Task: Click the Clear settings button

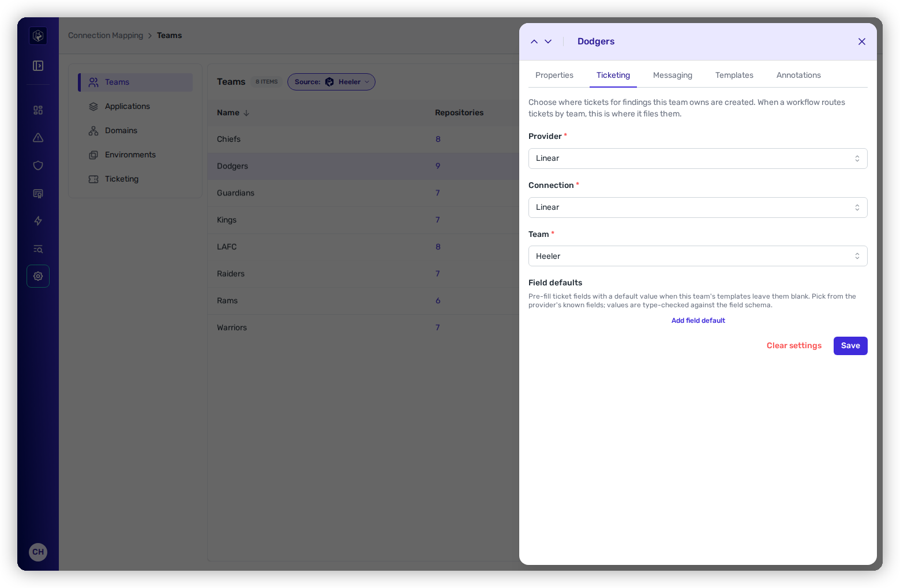Action: click(x=794, y=346)
